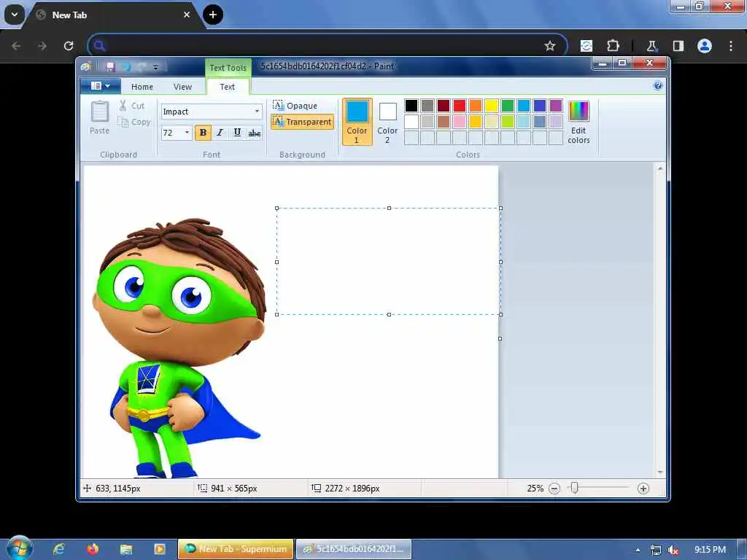The width and height of the screenshot is (747, 560).
Task: Click the Paint vertical scrollbar up arrow
Action: (x=660, y=168)
